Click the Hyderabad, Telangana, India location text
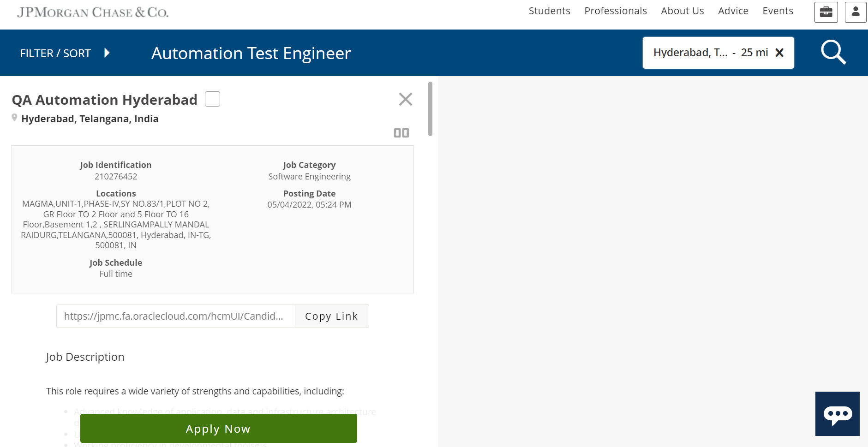This screenshot has width=868, height=447. 90,119
